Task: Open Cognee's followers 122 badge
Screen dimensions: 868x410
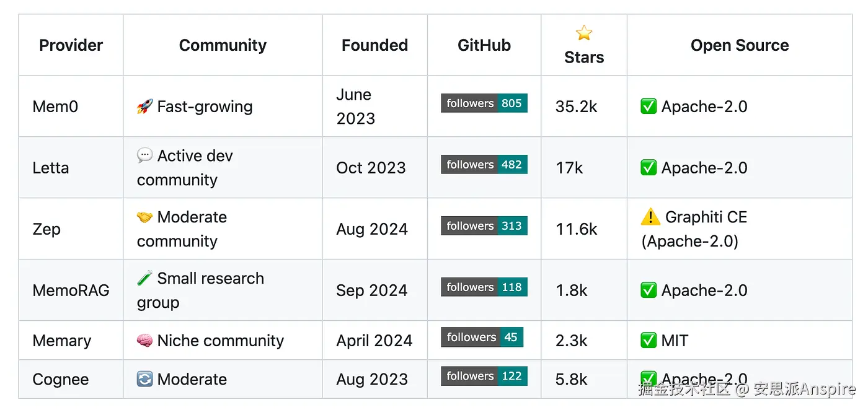Action: (484, 376)
